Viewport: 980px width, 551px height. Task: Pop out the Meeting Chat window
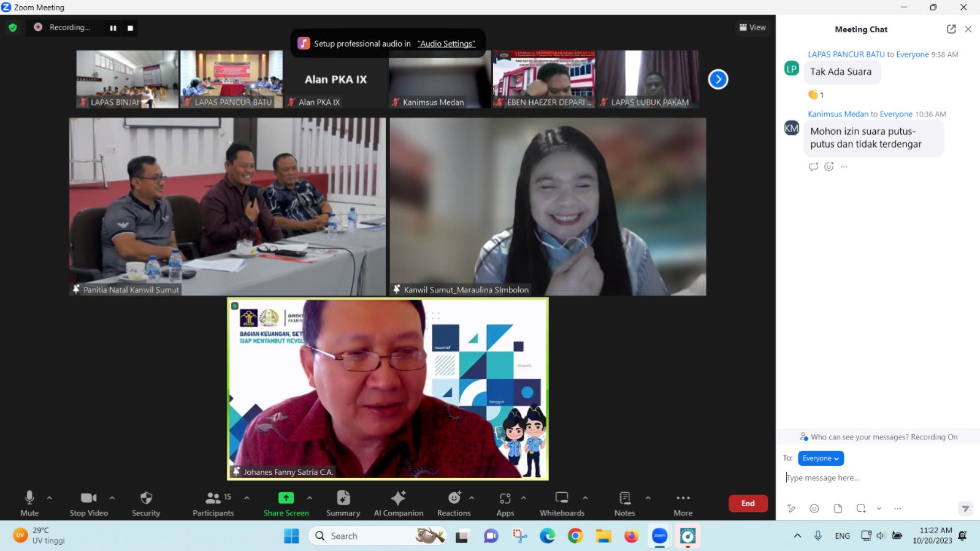(x=951, y=29)
